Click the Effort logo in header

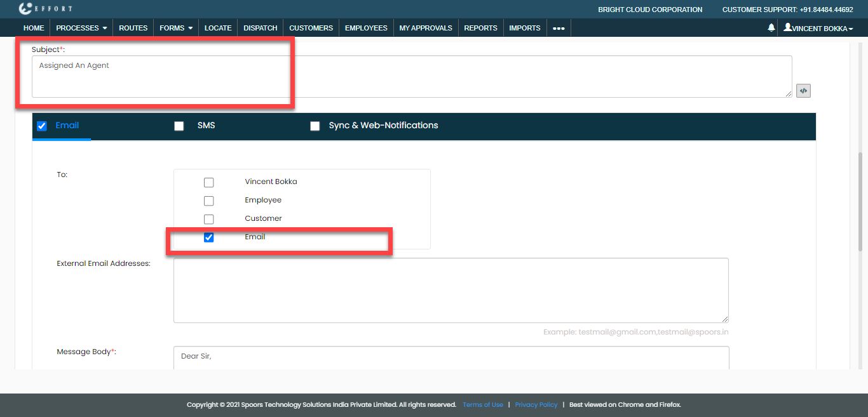click(45, 9)
